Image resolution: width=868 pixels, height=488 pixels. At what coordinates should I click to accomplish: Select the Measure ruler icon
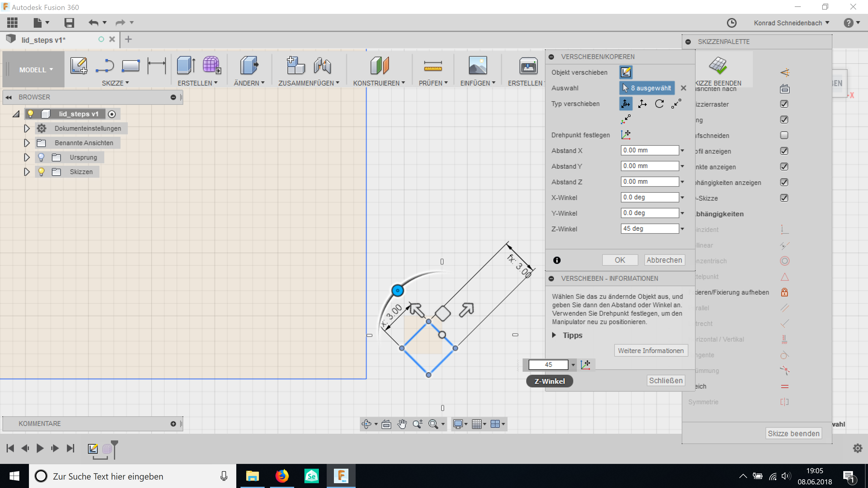tap(433, 66)
